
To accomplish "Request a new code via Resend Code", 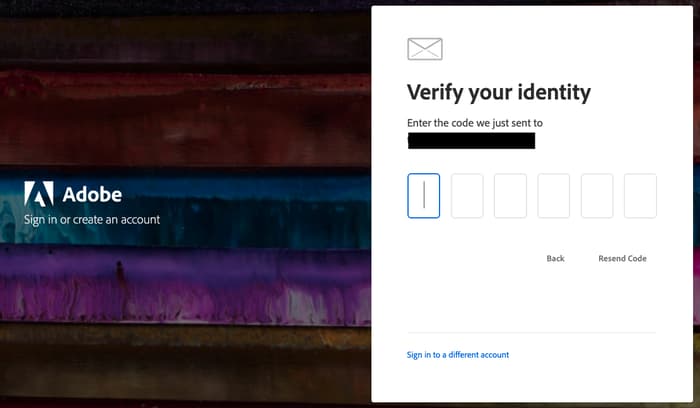I will (622, 258).
